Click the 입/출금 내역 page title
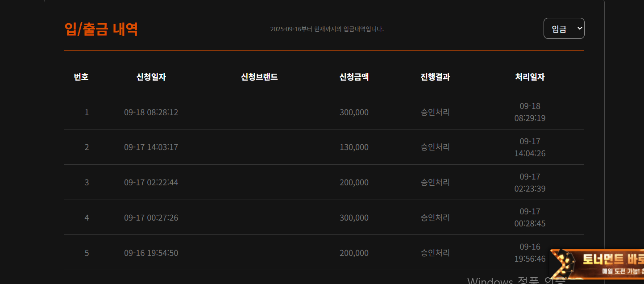 pos(101,29)
